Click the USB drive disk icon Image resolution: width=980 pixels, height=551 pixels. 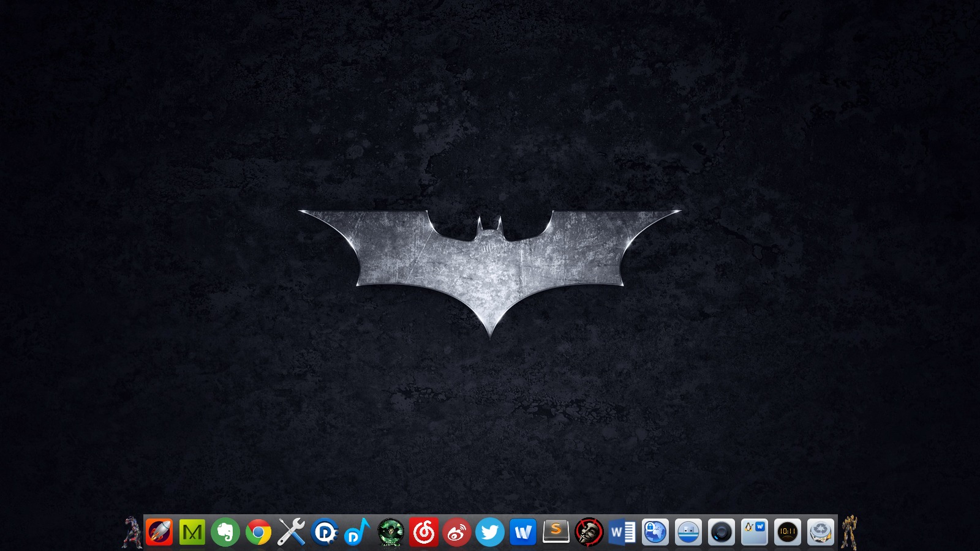(688, 532)
